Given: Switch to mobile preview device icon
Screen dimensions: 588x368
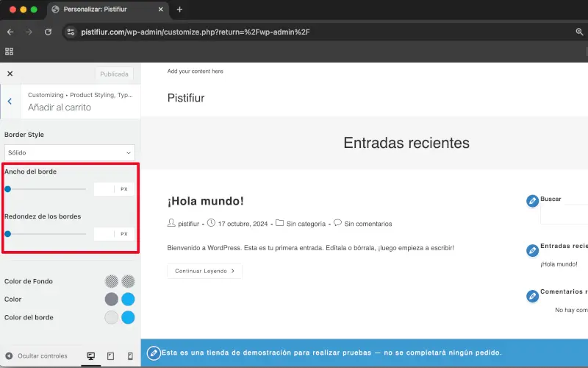Looking at the screenshot, I should [130, 356].
